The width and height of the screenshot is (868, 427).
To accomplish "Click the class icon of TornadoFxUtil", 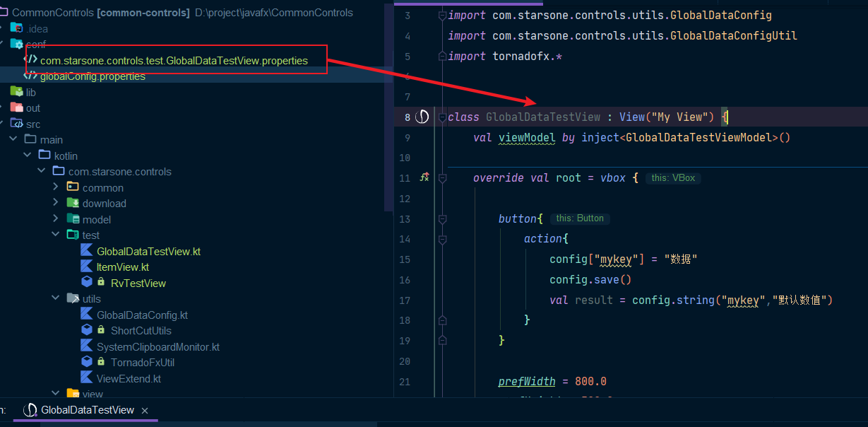I will point(87,362).
